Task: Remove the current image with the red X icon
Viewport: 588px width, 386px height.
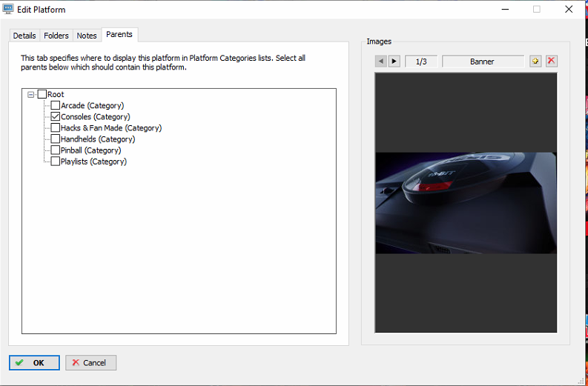Action: 551,61
